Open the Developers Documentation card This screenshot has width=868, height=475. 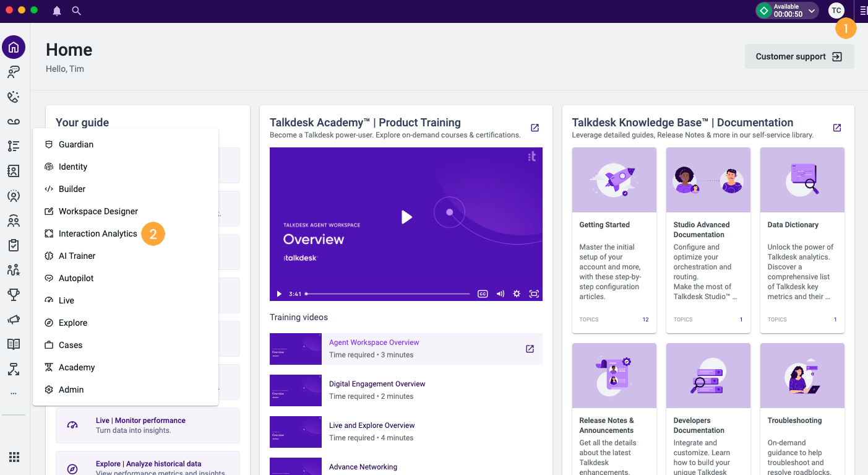pyautogui.click(x=708, y=409)
